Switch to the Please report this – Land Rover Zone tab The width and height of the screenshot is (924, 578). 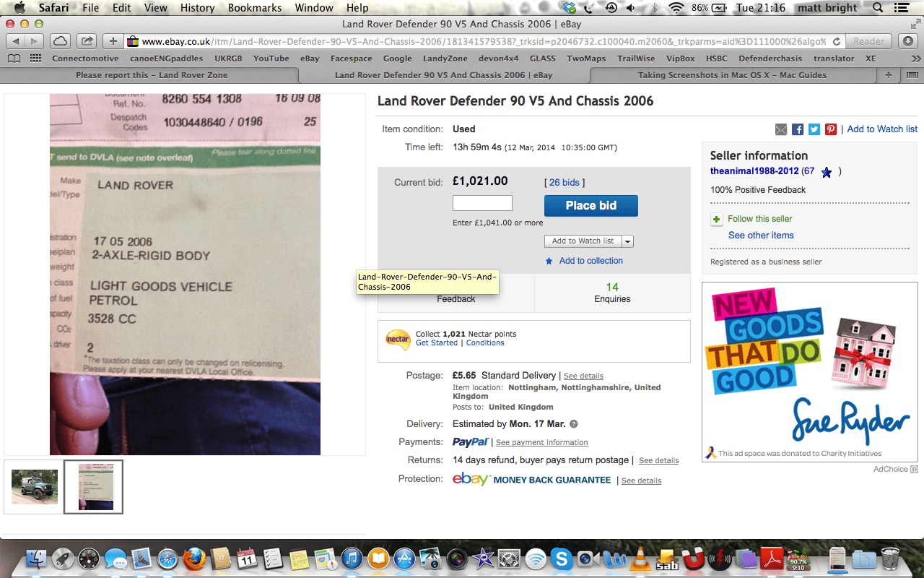click(x=152, y=74)
